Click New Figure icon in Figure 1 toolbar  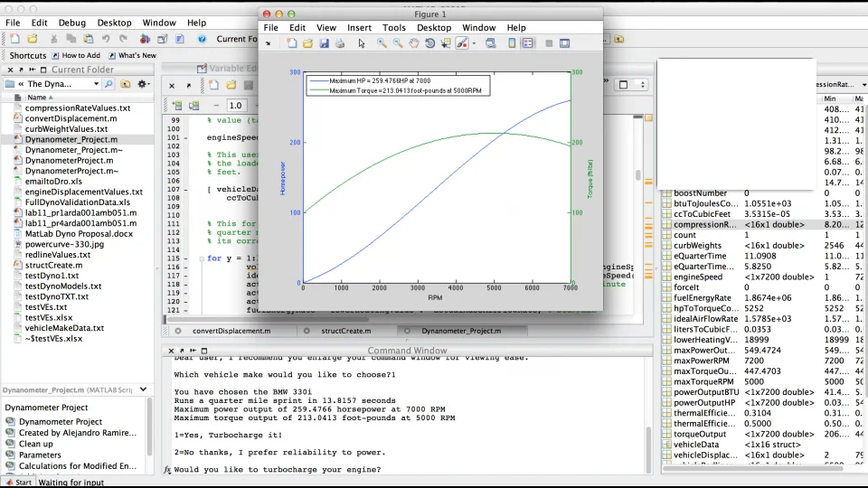point(292,43)
